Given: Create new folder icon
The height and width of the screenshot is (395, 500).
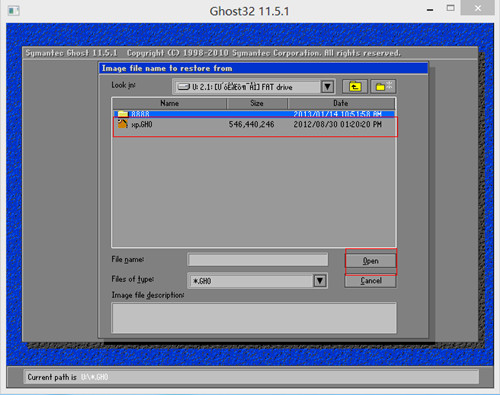Looking at the screenshot, I should pos(383,87).
